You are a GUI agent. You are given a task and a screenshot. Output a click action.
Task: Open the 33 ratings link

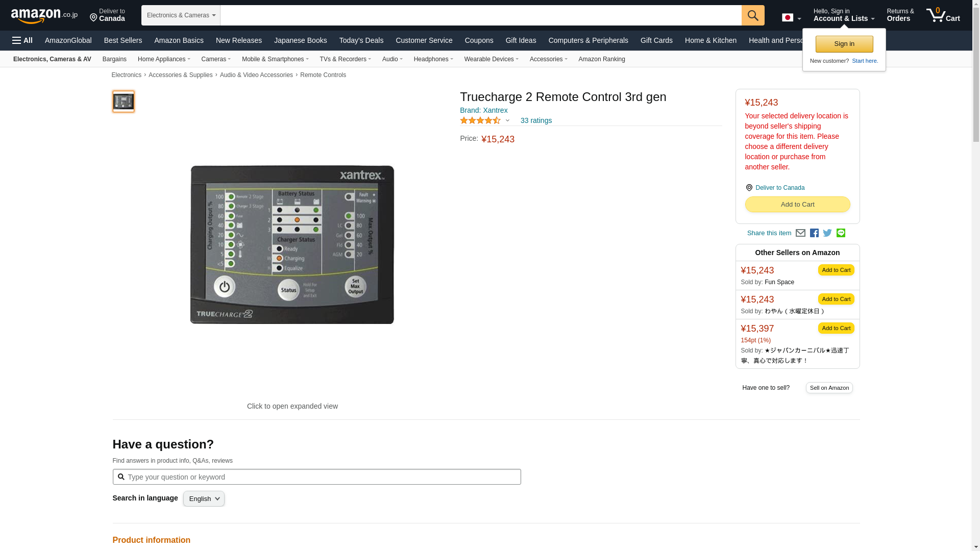535,121
